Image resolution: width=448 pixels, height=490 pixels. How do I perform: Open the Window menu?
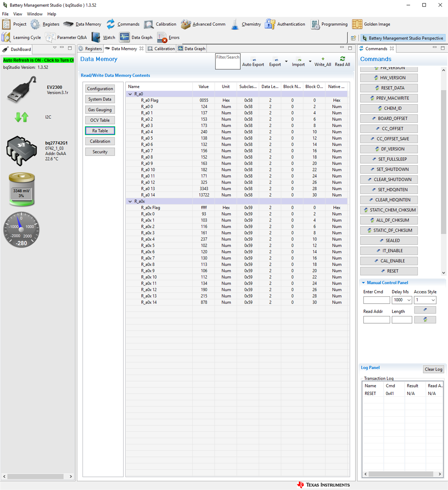click(x=35, y=14)
